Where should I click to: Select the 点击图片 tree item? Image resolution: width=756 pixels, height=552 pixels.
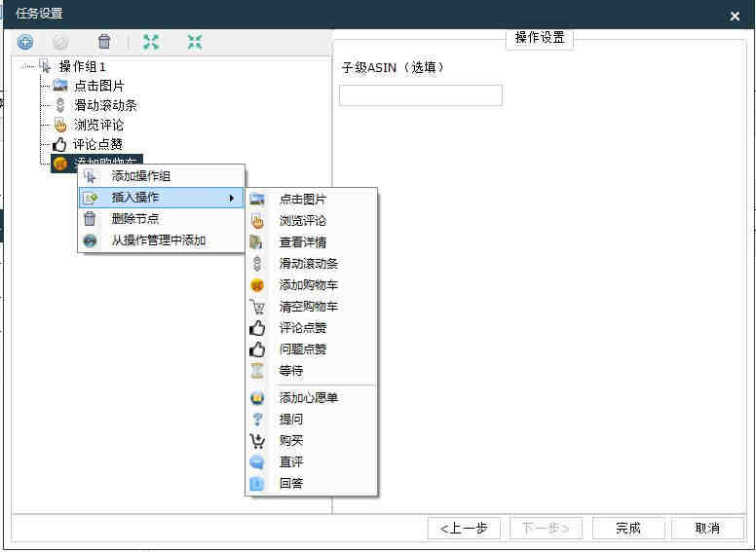tap(98, 86)
